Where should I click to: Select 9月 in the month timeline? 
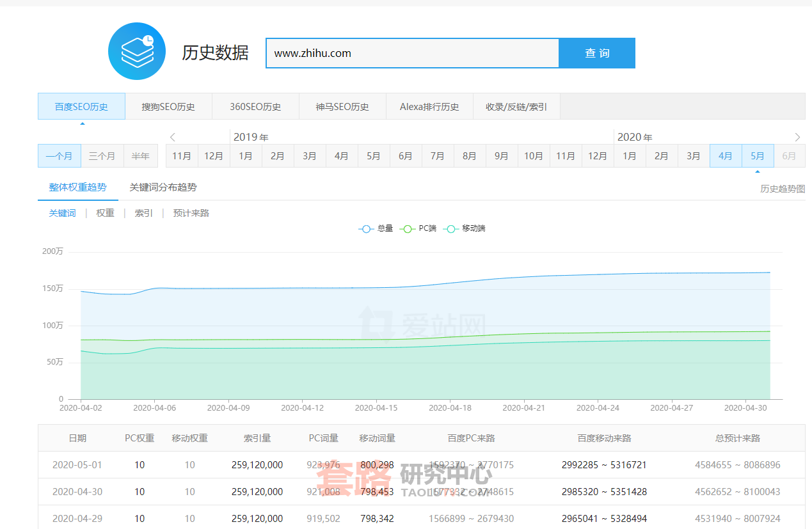click(x=502, y=155)
